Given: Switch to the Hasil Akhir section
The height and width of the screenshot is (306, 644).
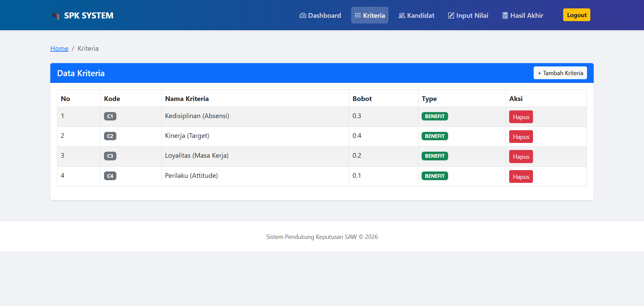Looking at the screenshot, I should click(x=523, y=15).
